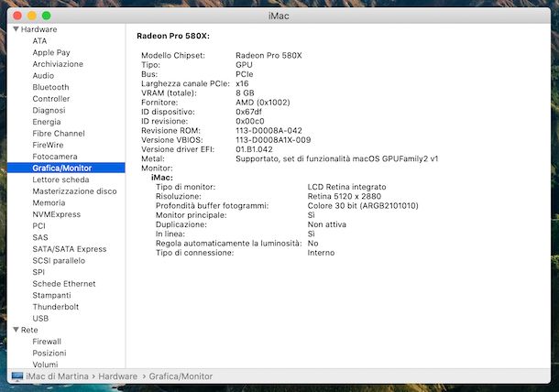Screen dimensions: 559x392
Task: Select Firewall under Rete
Action: [x=47, y=342]
